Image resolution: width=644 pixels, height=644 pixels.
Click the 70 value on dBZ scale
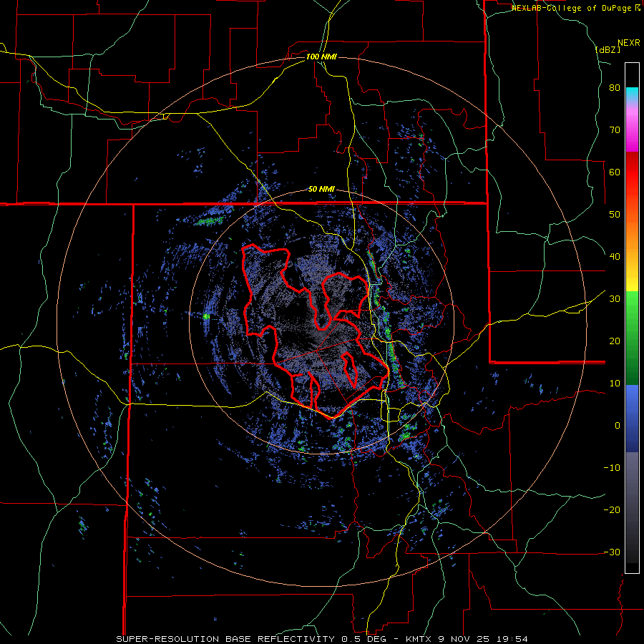pyautogui.click(x=615, y=130)
